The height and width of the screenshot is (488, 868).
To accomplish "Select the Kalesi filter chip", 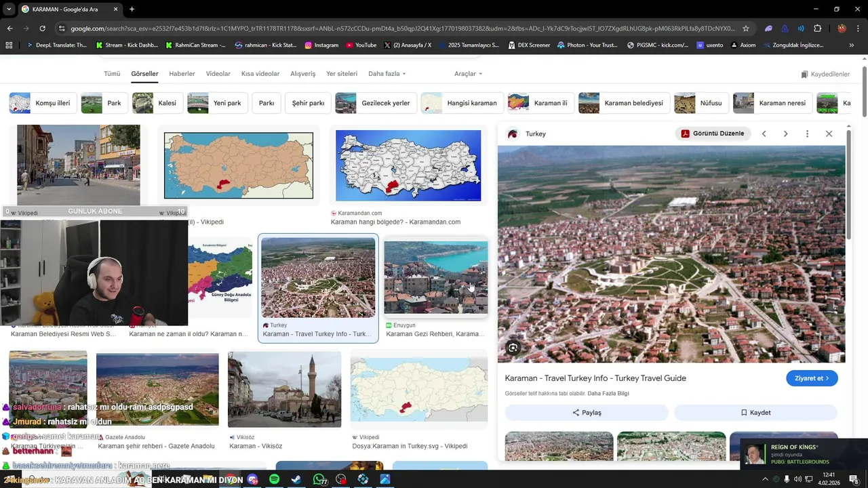I will click(x=157, y=103).
